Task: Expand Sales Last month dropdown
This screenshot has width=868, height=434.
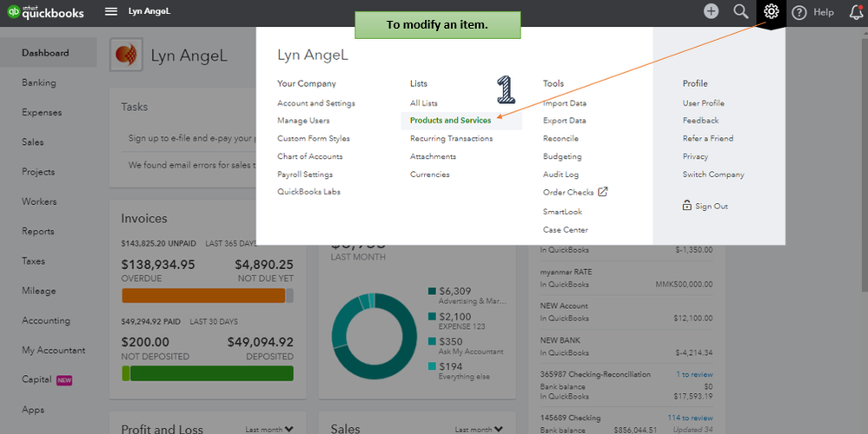Action: tap(479, 430)
